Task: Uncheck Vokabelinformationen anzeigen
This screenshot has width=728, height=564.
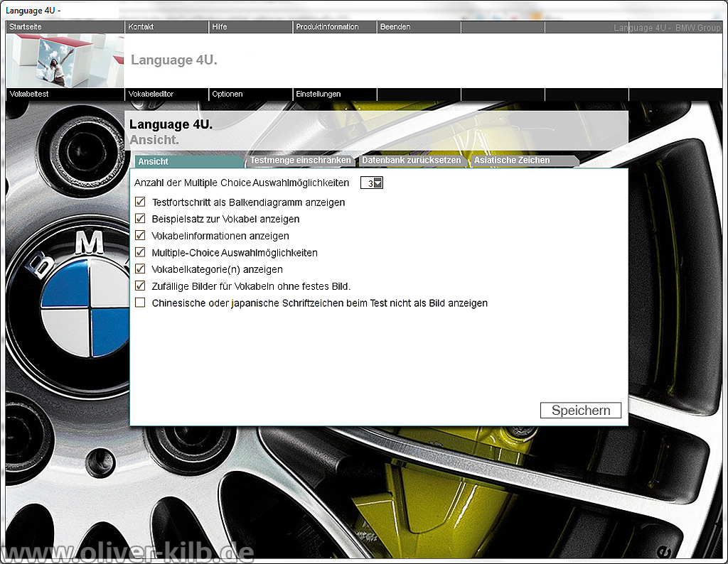Action: click(140, 236)
